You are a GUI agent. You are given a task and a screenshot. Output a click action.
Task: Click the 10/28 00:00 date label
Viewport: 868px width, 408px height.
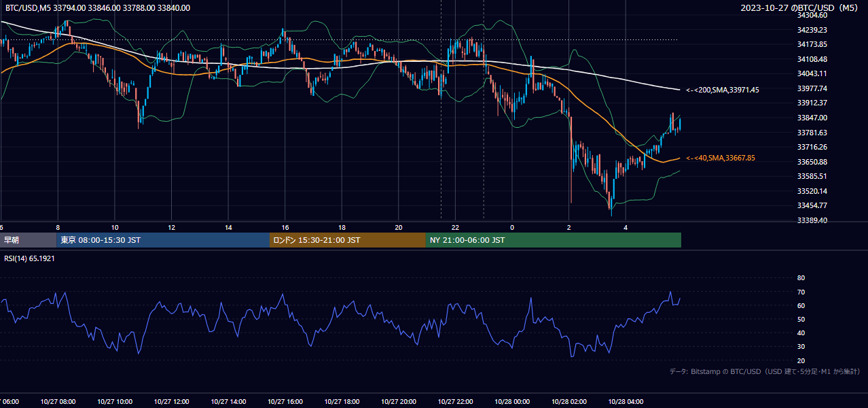(512, 402)
